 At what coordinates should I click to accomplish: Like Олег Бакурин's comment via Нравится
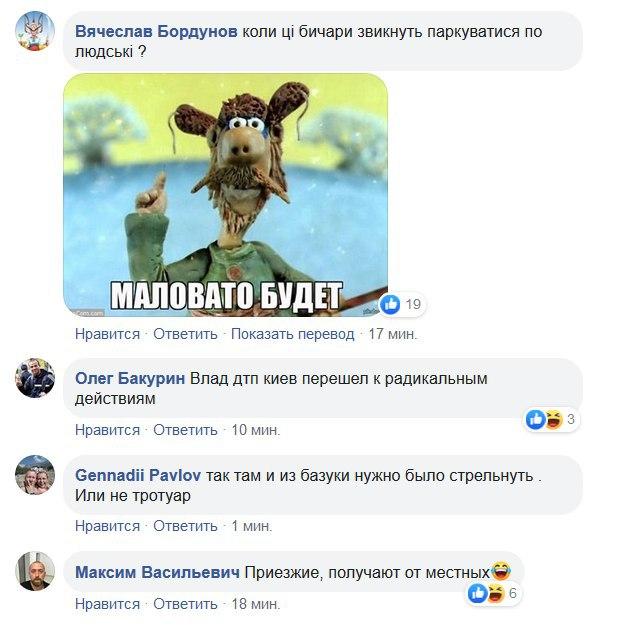107,430
